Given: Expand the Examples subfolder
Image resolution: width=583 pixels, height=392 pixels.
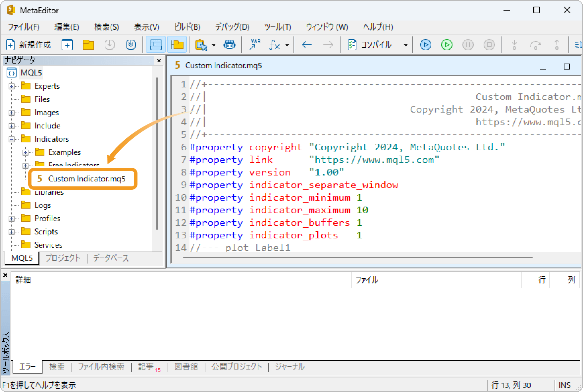Looking at the screenshot, I should click(26, 152).
